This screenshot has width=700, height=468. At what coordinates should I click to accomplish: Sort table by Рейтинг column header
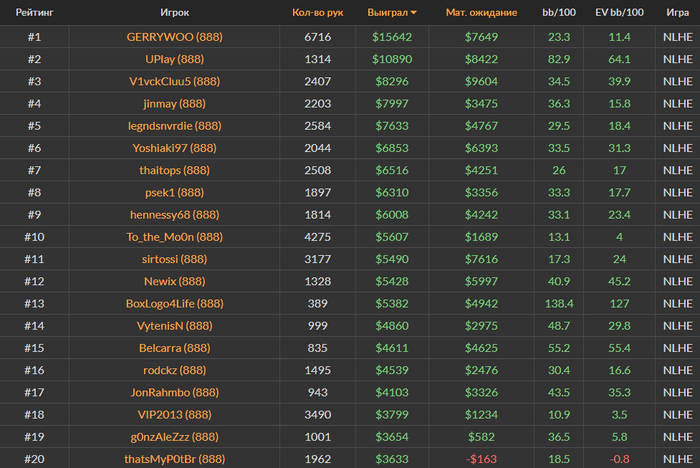pyautogui.click(x=35, y=13)
